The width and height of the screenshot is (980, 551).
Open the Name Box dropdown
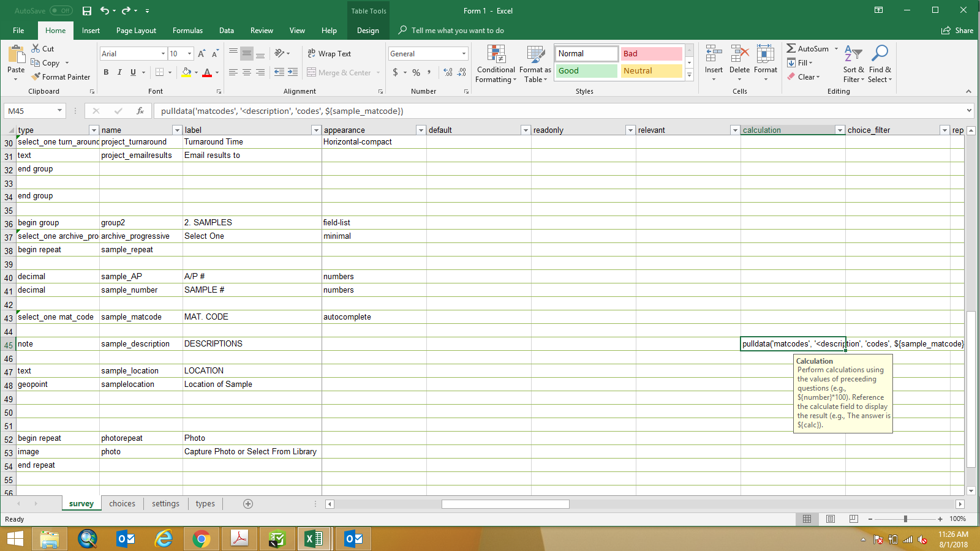(59, 111)
